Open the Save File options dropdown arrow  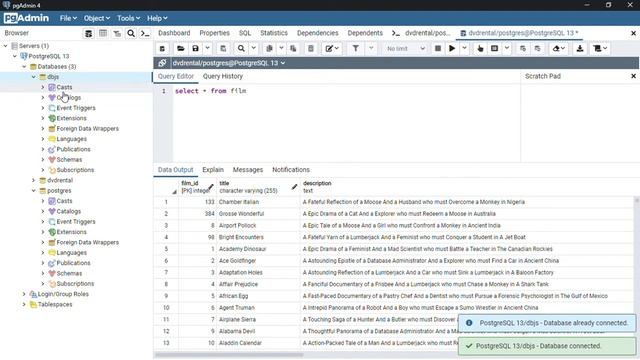tap(207, 49)
